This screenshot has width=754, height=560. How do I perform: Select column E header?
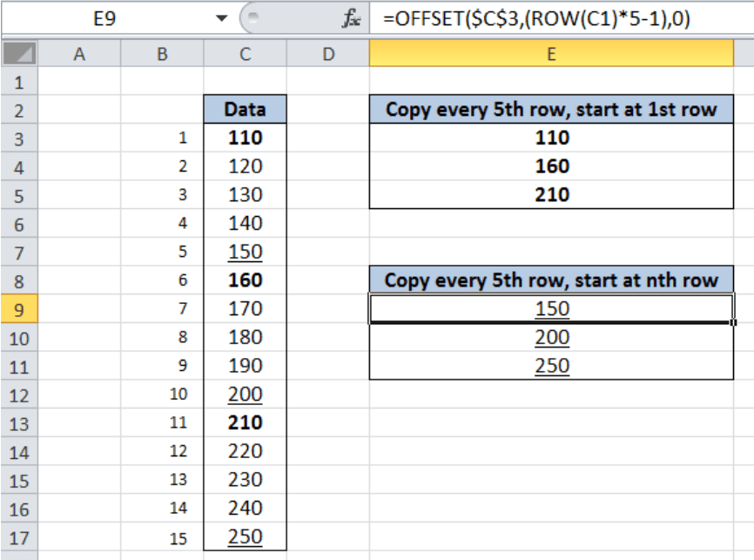point(551,53)
